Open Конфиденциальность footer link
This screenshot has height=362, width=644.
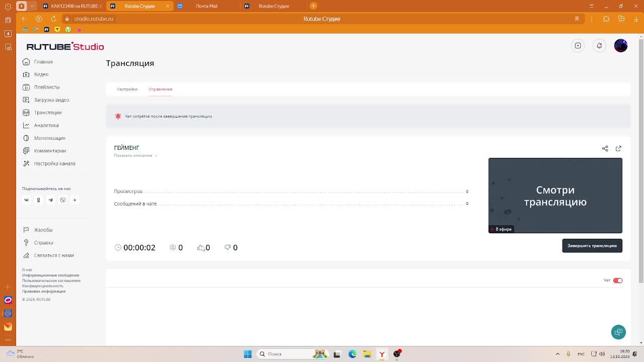(43, 286)
